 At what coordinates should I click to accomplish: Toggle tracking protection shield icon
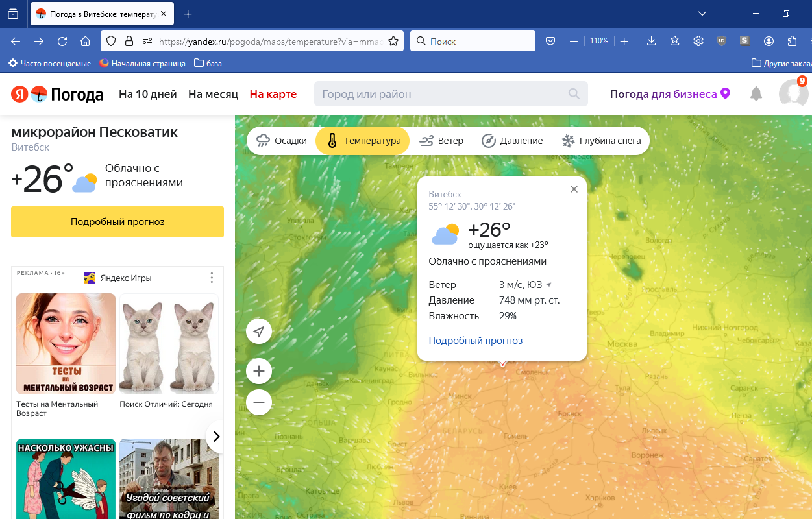click(x=111, y=40)
